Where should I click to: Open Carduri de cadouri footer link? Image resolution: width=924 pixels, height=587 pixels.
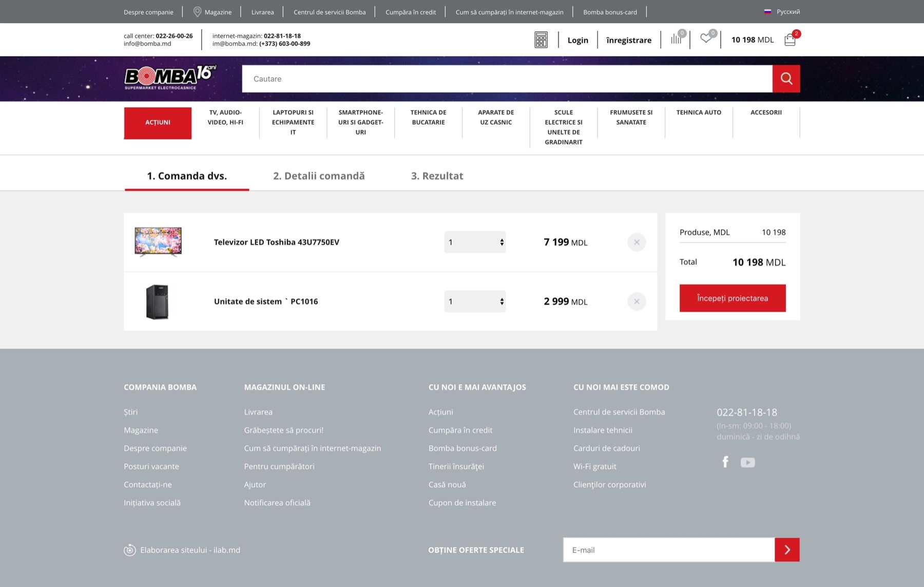607,448
